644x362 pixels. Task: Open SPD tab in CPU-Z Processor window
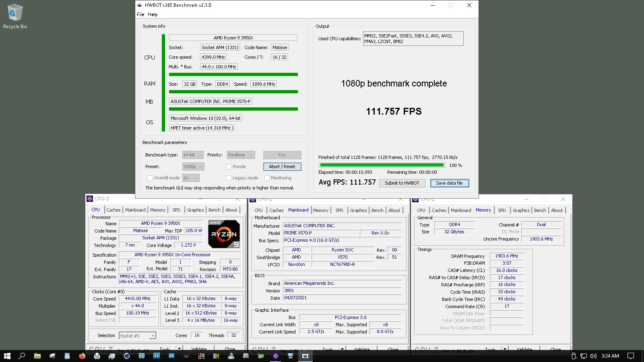[176, 210]
